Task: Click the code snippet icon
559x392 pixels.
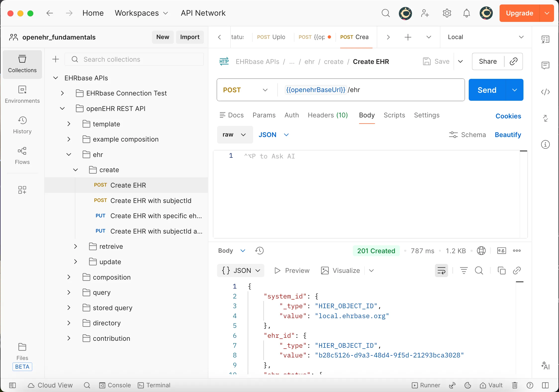Action: 545,92
